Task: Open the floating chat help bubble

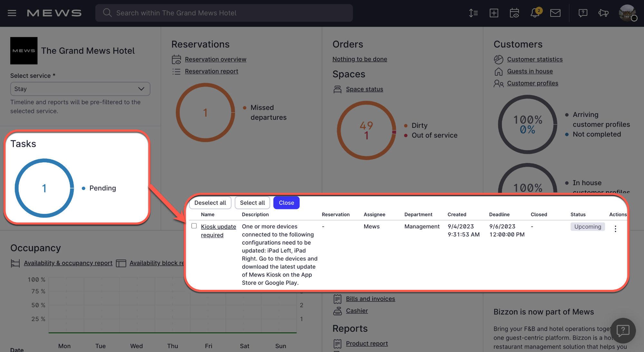Action: pos(623,330)
